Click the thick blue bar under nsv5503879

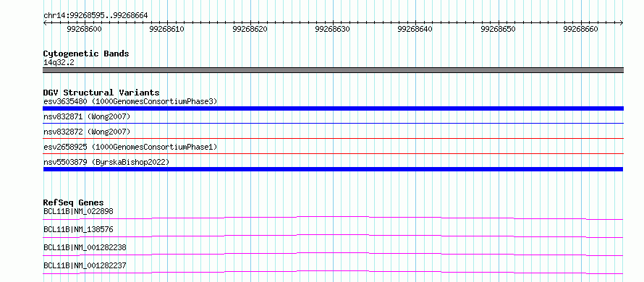pyautogui.click(x=333, y=169)
